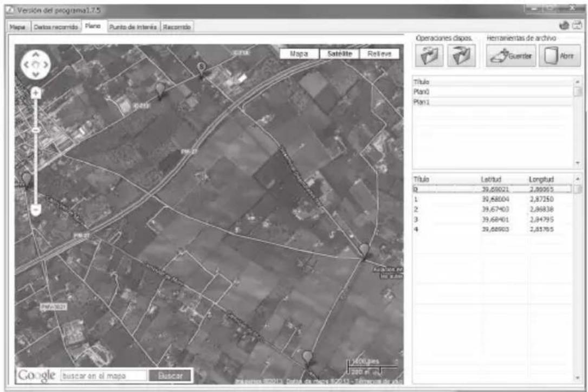The width and height of the screenshot is (588, 392).
Task: Select point row 1 in the coordinates table
Action: (x=493, y=199)
